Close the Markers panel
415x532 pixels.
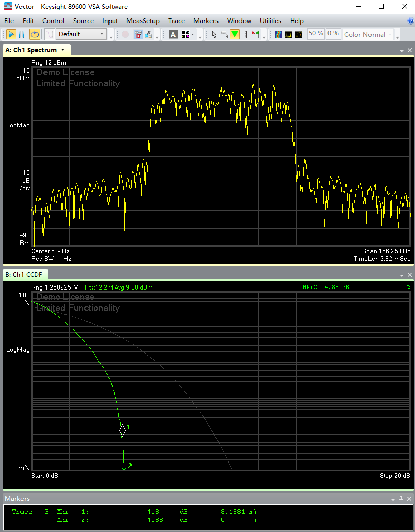click(x=409, y=498)
